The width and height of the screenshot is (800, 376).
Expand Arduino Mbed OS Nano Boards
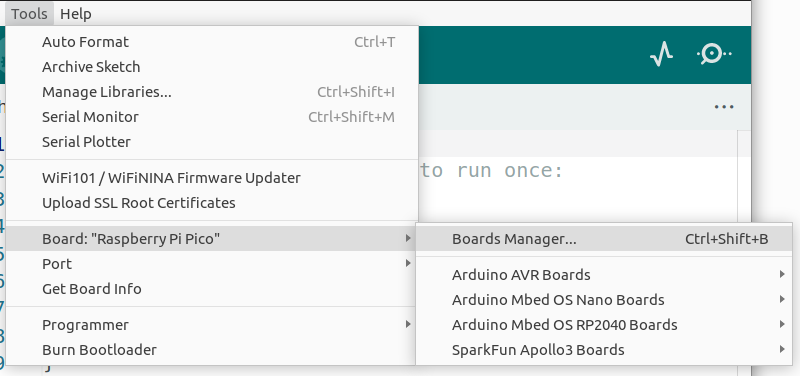point(604,300)
